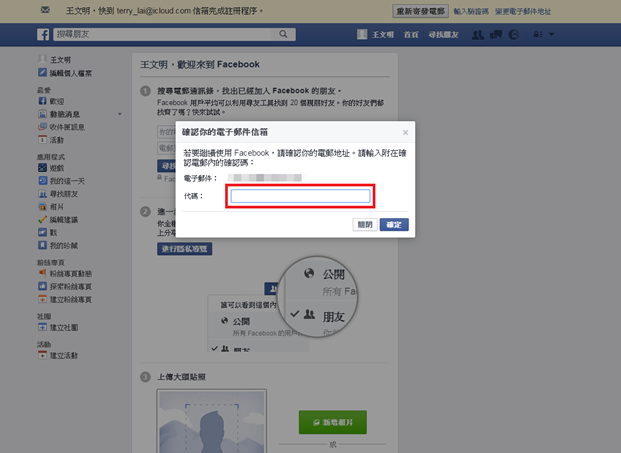Open the messages chat-bubble icon in the top bar
The image size is (621, 453).
pyautogui.click(x=496, y=35)
